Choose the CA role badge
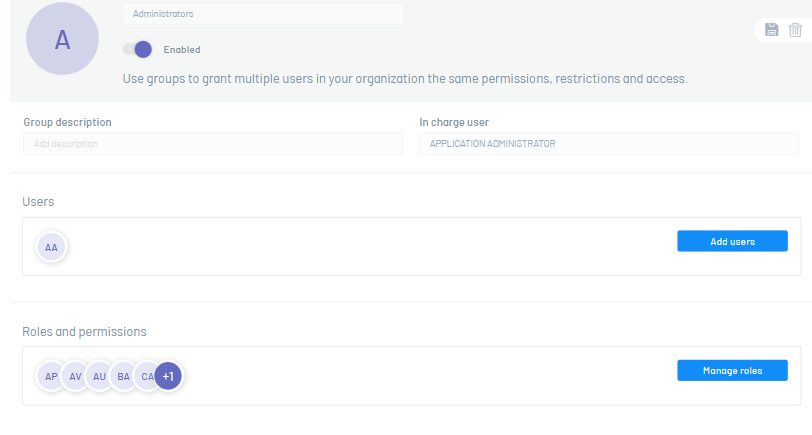812x435 pixels. 146,376
